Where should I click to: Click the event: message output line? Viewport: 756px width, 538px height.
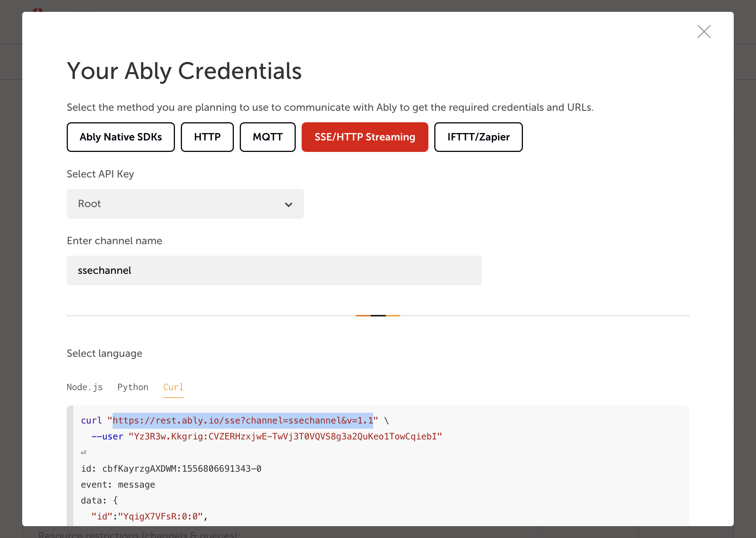click(118, 485)
